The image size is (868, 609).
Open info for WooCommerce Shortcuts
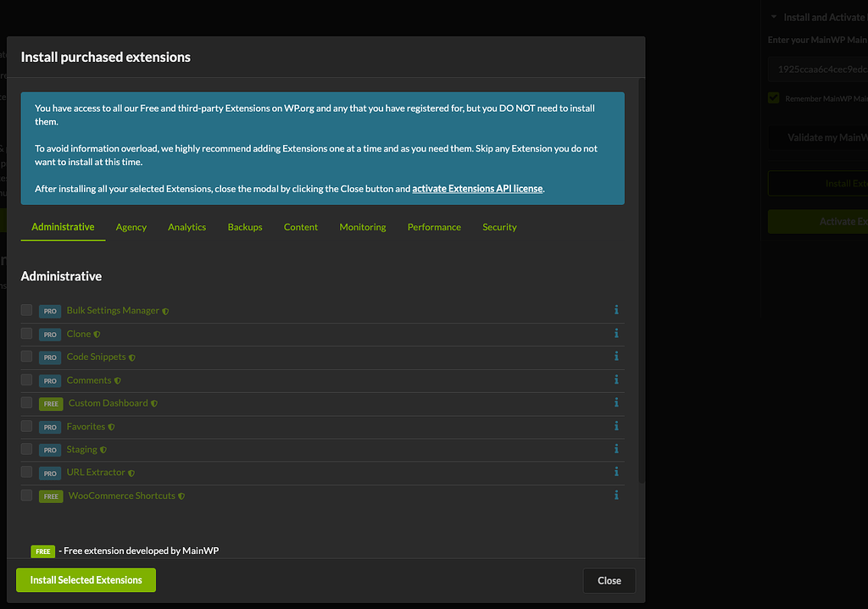[616, 496]
